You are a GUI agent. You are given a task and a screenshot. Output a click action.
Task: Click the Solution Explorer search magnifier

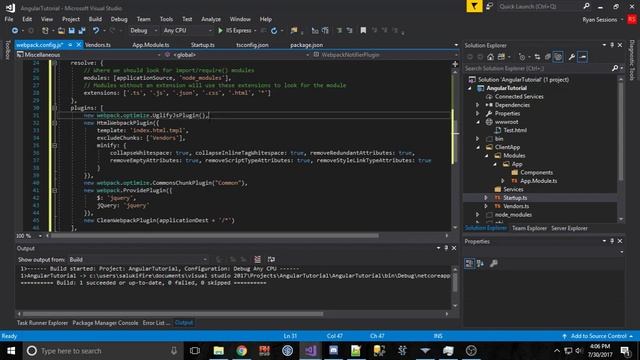pos(615,69)
